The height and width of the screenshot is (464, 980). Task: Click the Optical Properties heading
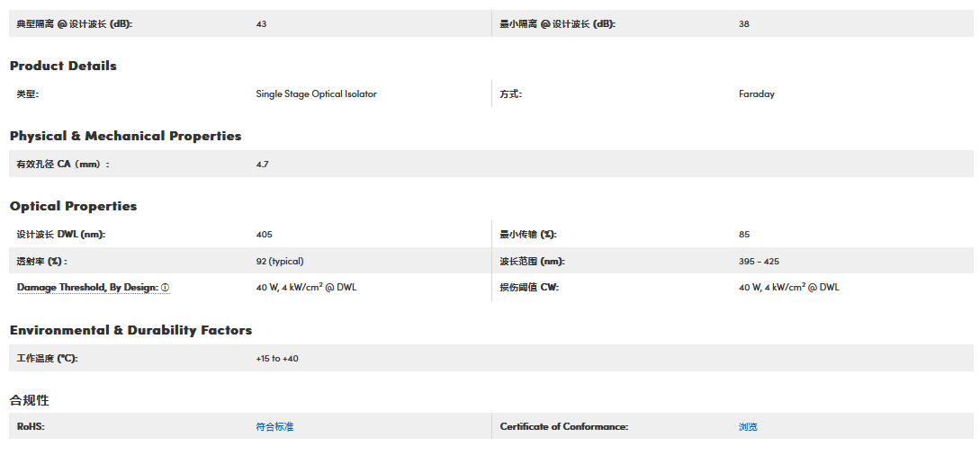pos(73,206)
